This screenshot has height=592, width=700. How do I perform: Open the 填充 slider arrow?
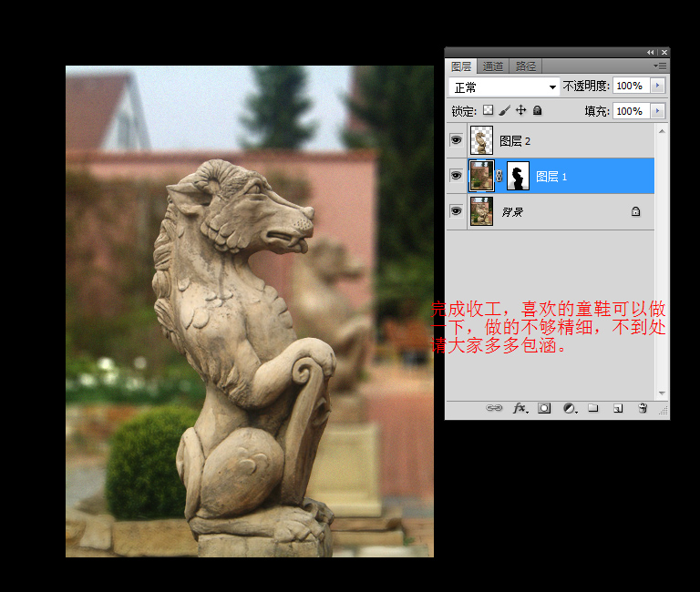657,110
